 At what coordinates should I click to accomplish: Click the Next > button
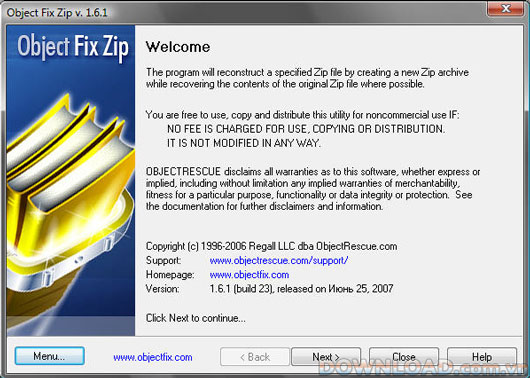pos(326,357)
